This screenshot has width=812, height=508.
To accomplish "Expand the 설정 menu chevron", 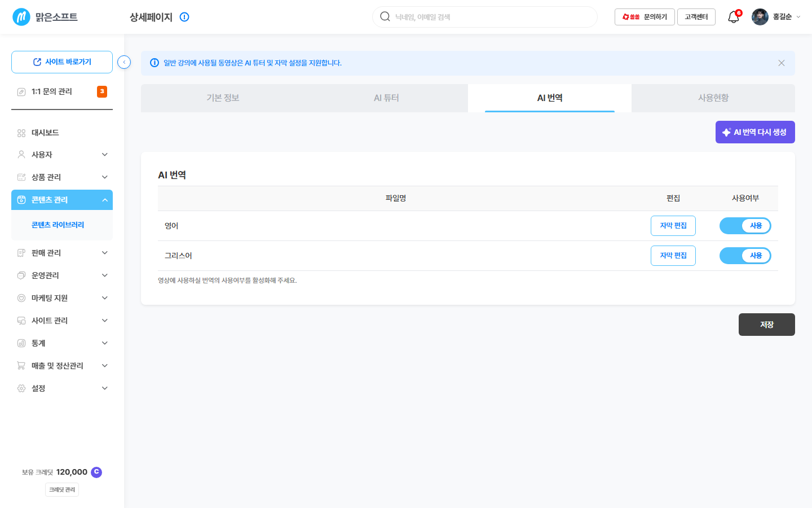I will tap(105, 388).
